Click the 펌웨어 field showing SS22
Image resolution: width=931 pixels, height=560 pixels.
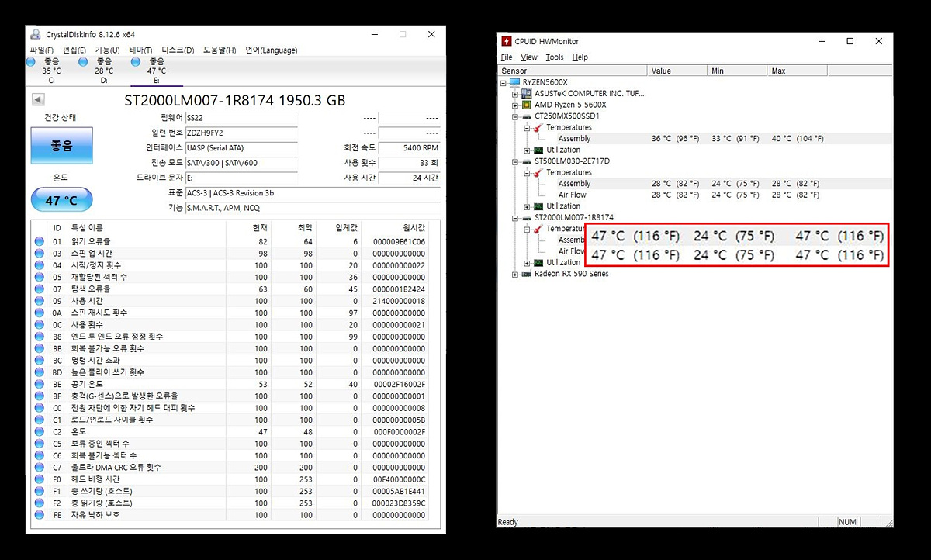(x=241, y=118)
